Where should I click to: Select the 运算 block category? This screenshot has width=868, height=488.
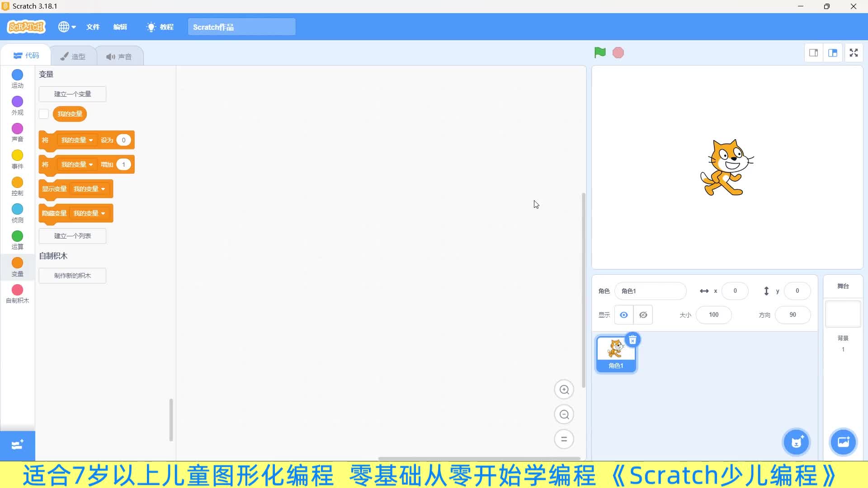pyautogui.click(x=17, y=240)
